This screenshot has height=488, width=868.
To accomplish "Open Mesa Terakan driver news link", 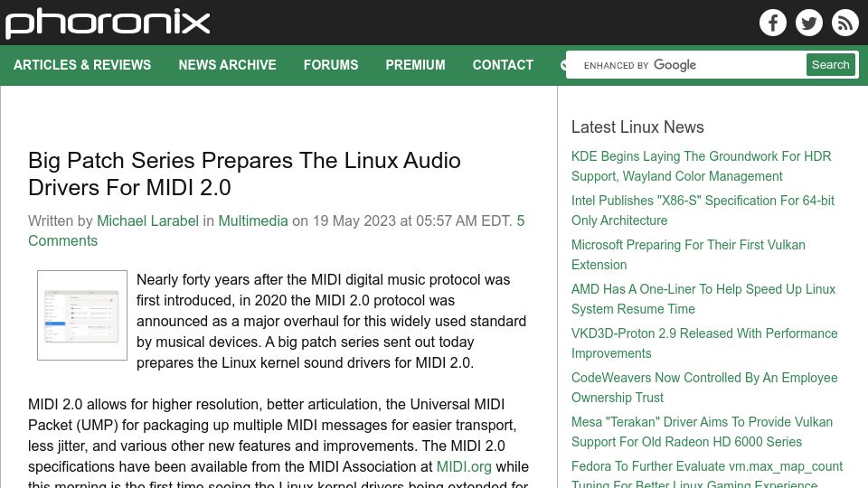I will pyautogui.click(x=702, y=432).
